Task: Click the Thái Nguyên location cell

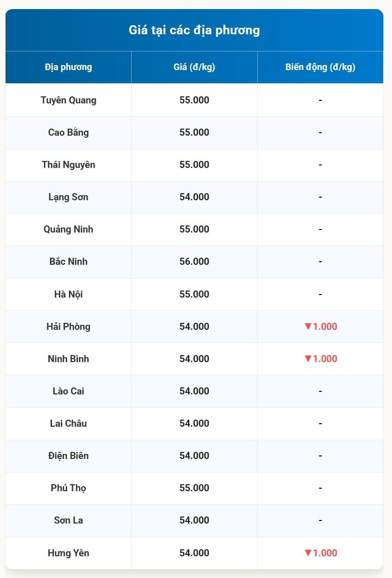Action: pos(68,164)
